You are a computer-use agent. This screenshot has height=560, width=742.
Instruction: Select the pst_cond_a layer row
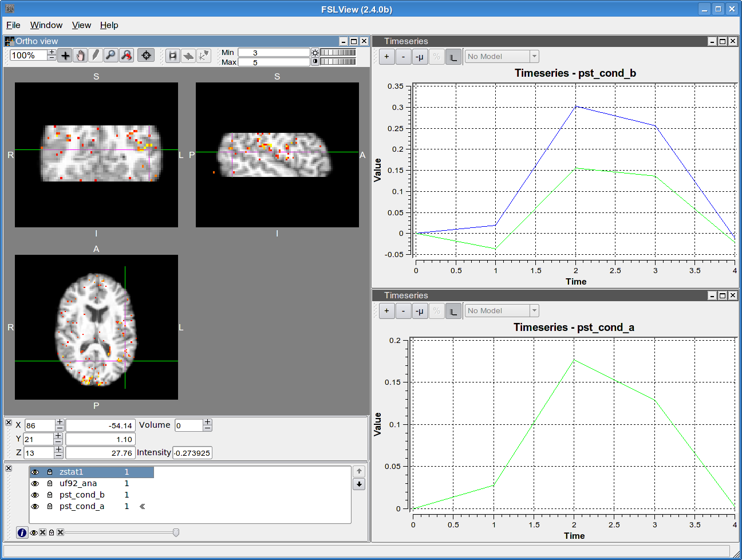tap(92, 506)
